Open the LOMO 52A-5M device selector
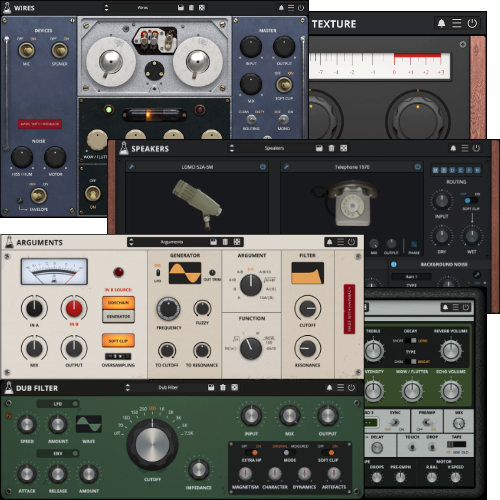Image resolution: width=500 pixels, height=500 pixels. pos(197,167)
